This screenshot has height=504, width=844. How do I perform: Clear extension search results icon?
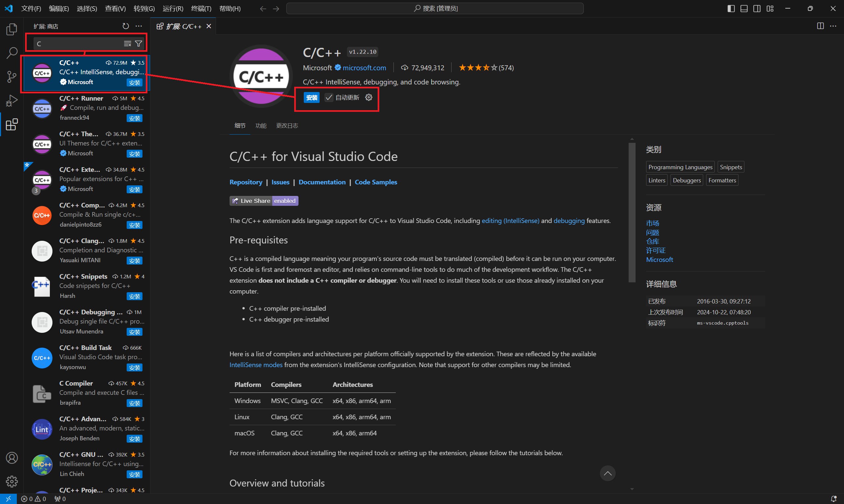pyautogui.click(x=127, y=44)
